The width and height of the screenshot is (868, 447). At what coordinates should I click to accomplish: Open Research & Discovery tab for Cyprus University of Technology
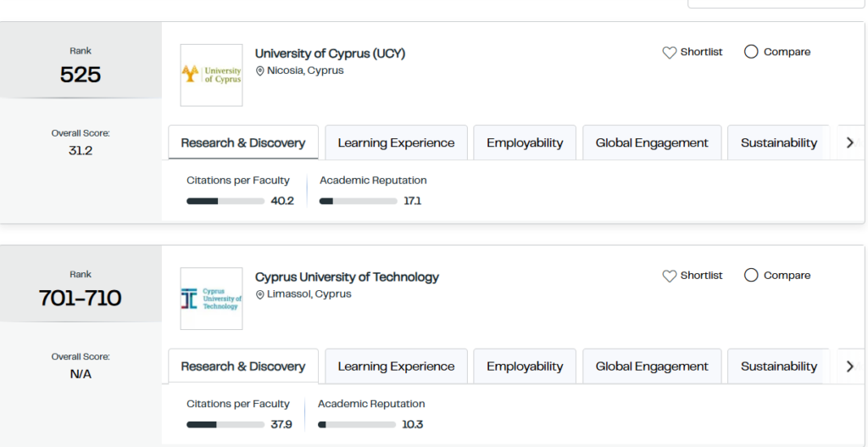pyautogui.click(x=243, y=366)
